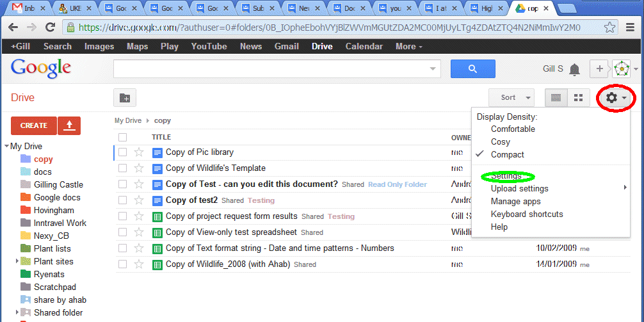The image size is (644, 322).
Task: Open Settings from the gear menu
Action: click(x=506, y=176)
